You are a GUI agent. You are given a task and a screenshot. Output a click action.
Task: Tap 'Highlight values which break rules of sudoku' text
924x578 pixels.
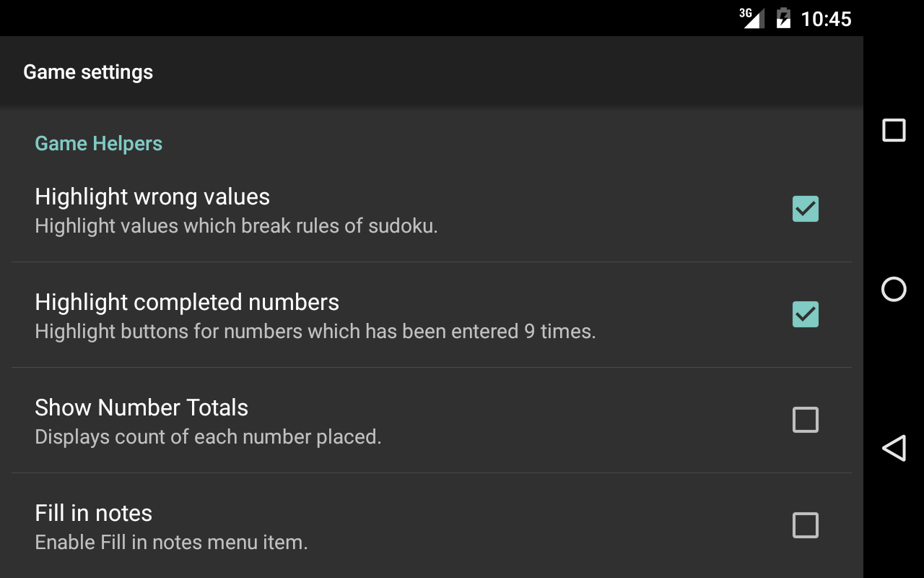tap(236, 226)
